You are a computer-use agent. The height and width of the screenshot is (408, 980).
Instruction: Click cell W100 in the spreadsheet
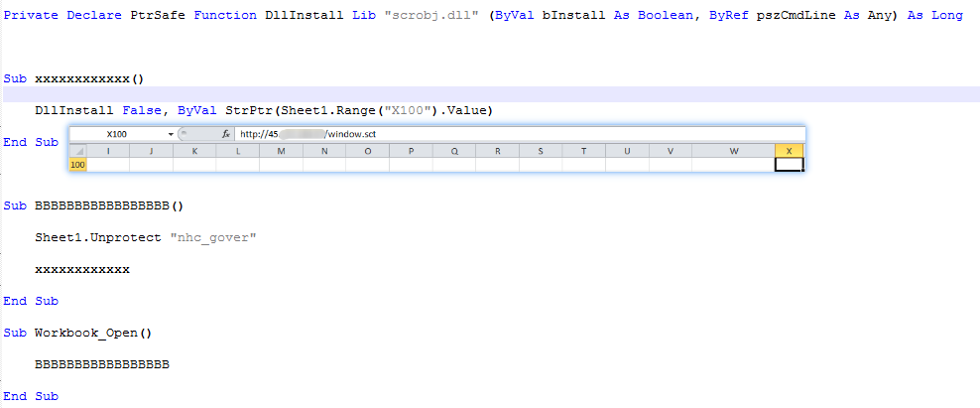pos(733,165)
